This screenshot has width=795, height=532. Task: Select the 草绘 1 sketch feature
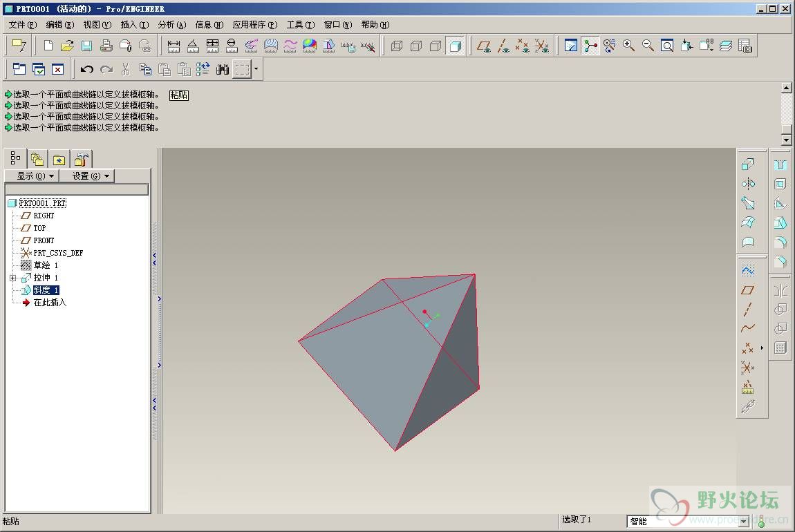tap(46, 265)
